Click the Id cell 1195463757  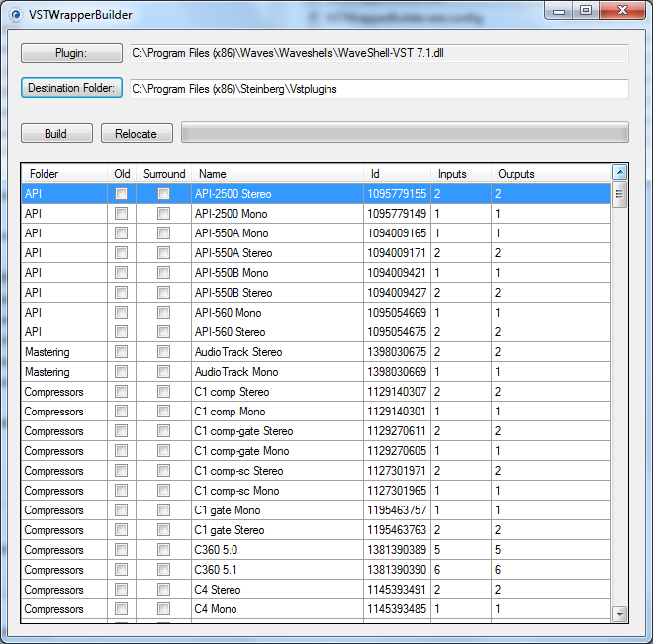click(x=398, y=509)
